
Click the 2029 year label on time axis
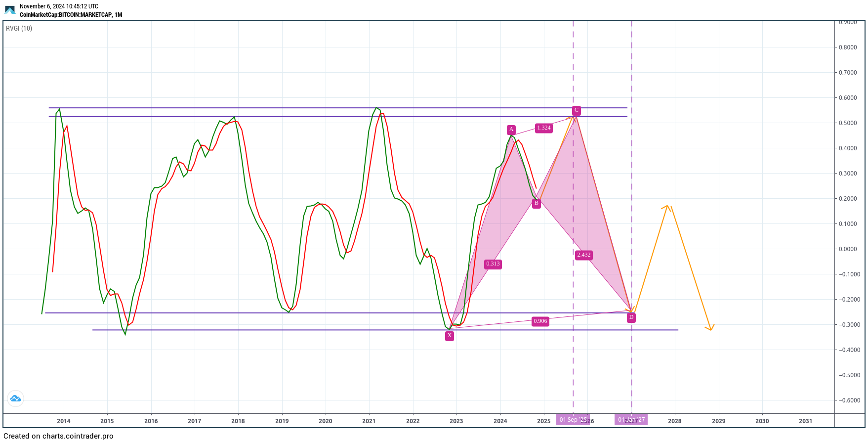point(719,421)
